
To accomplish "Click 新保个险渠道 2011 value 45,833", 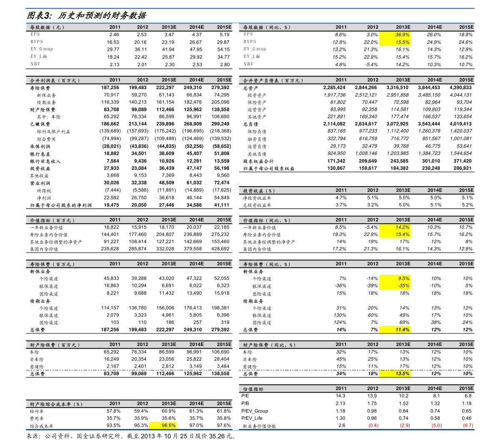I will click(x=111, y=279).
